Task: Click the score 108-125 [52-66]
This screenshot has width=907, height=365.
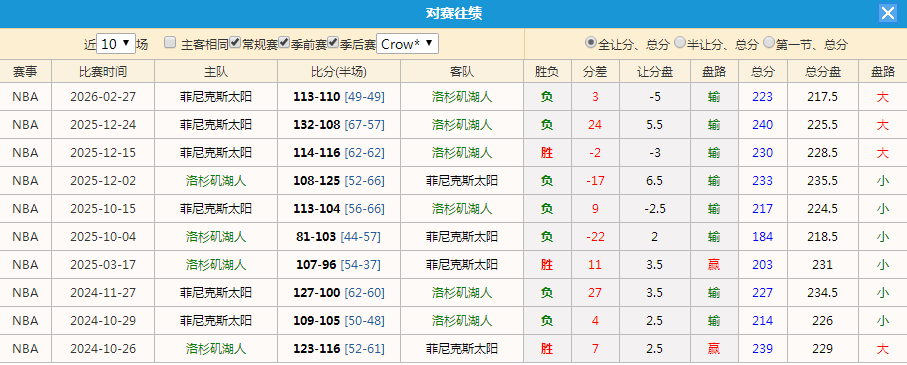Action: [x=339, y=181]
